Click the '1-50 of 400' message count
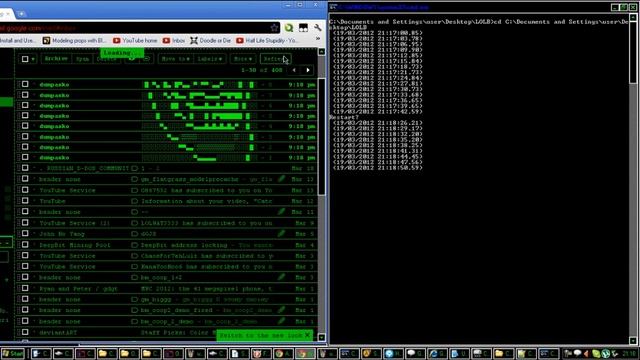 [x=262, y=70]
